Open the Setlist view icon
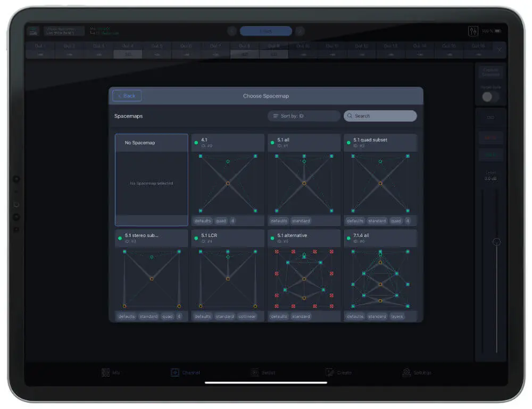The width and height of the screenshot is (532, 409). 255,372
